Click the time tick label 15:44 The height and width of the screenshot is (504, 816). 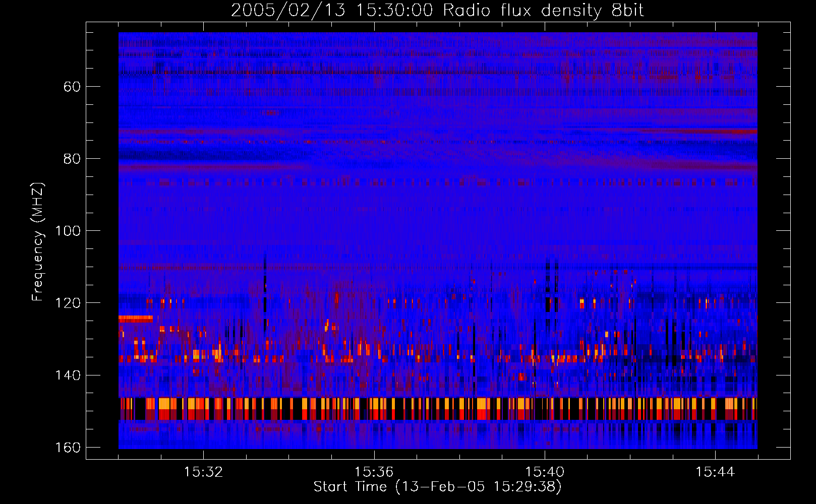[x=715, y=472]
